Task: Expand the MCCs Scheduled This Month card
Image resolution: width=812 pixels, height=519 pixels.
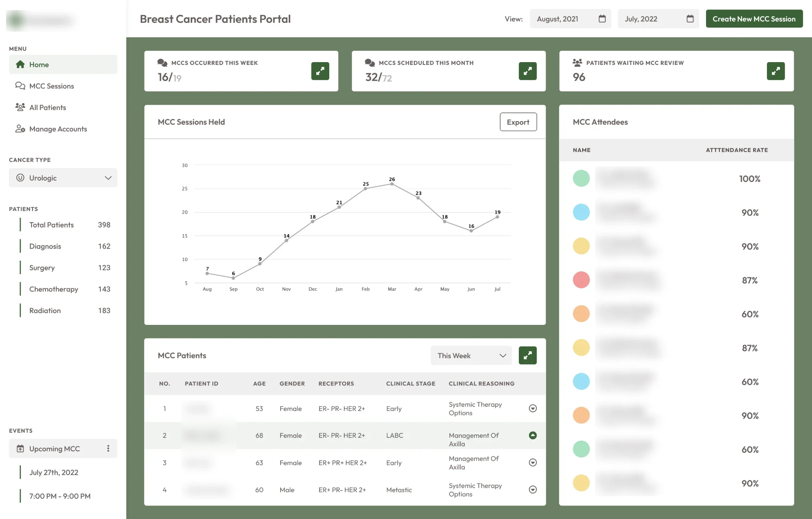Action: point(527,71)
